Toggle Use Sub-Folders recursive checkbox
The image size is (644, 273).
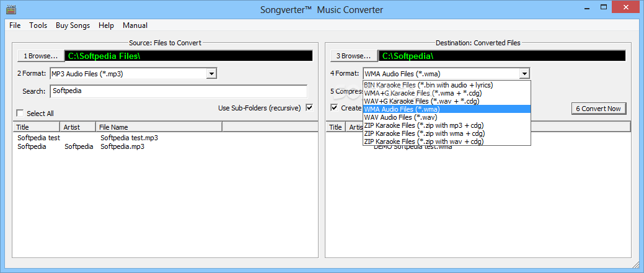(310, 108)
